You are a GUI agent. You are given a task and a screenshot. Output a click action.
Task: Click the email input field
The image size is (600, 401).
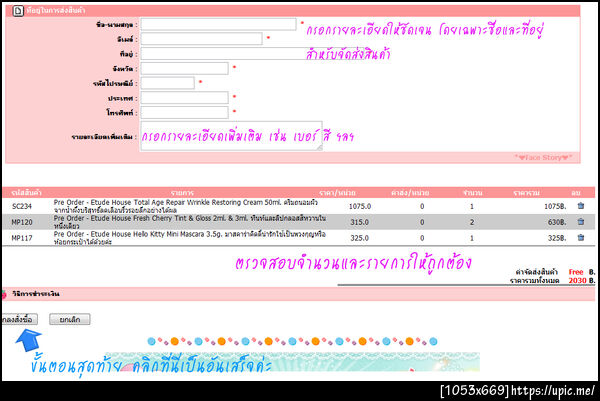[201, 39]
